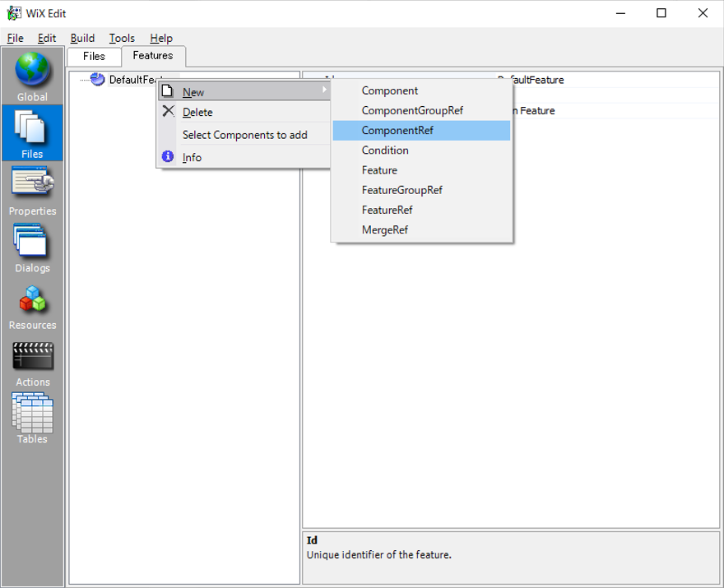Add a new FeatureGroupRef element

421,190
